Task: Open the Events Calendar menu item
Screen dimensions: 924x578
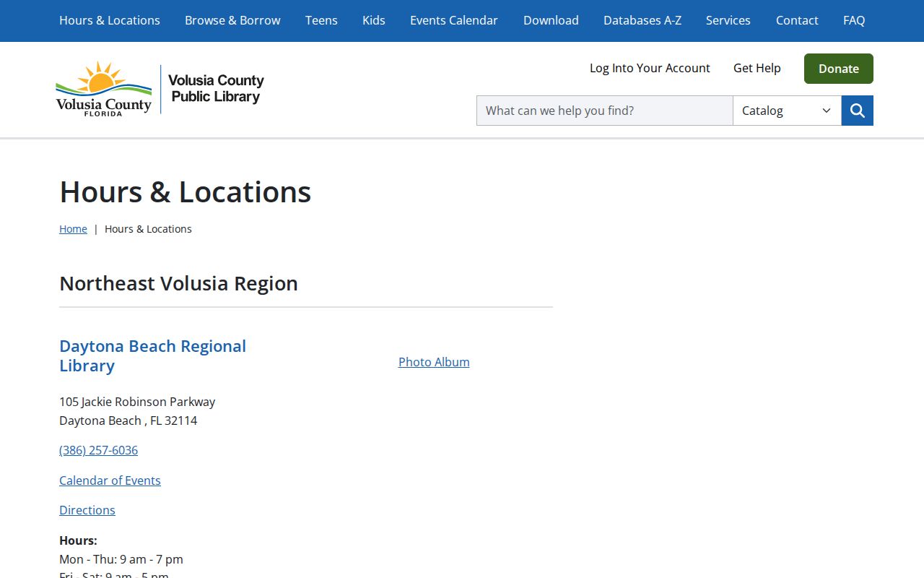Action: click(454, 20)
